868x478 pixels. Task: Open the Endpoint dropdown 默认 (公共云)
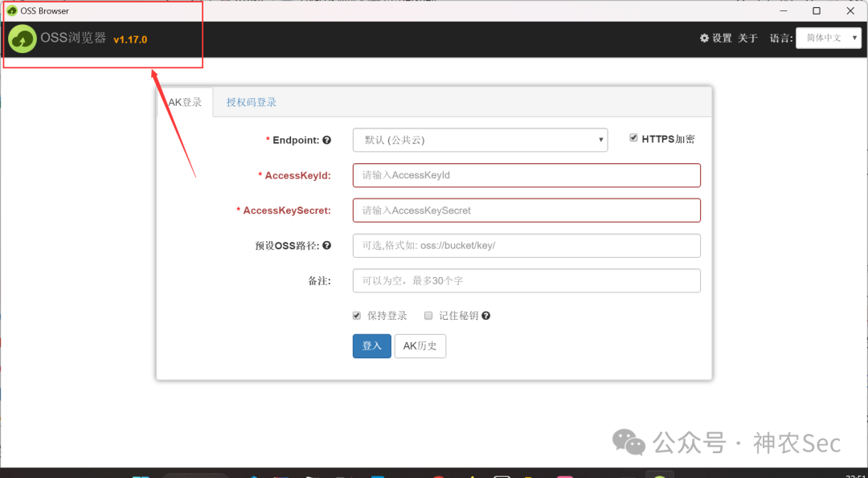480,140
